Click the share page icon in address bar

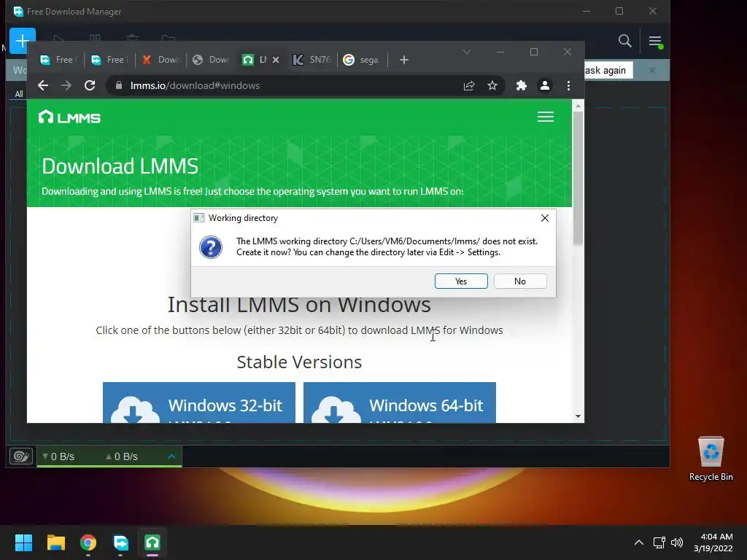pyautogui.click(x=469, y=86)
